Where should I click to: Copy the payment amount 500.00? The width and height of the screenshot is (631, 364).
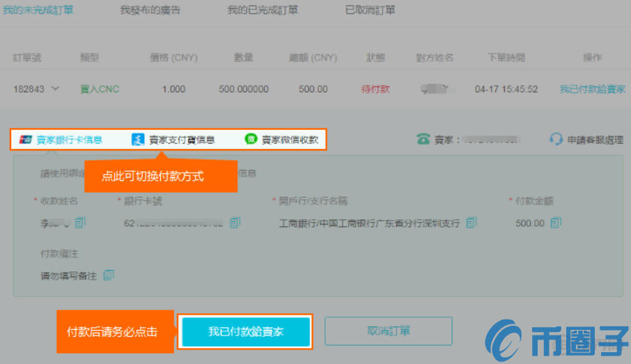coord(556,223)
